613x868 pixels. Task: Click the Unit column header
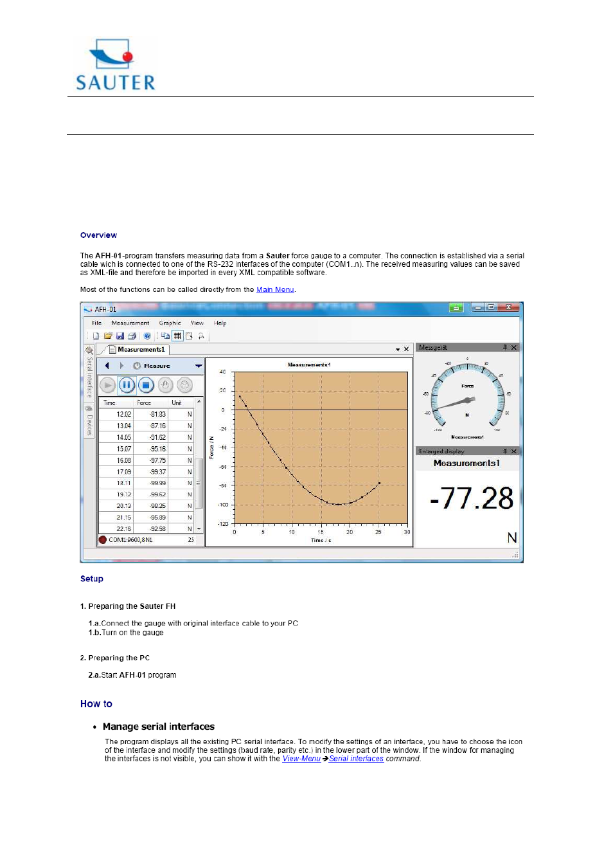pyautogui.click(x=181, y=402)
